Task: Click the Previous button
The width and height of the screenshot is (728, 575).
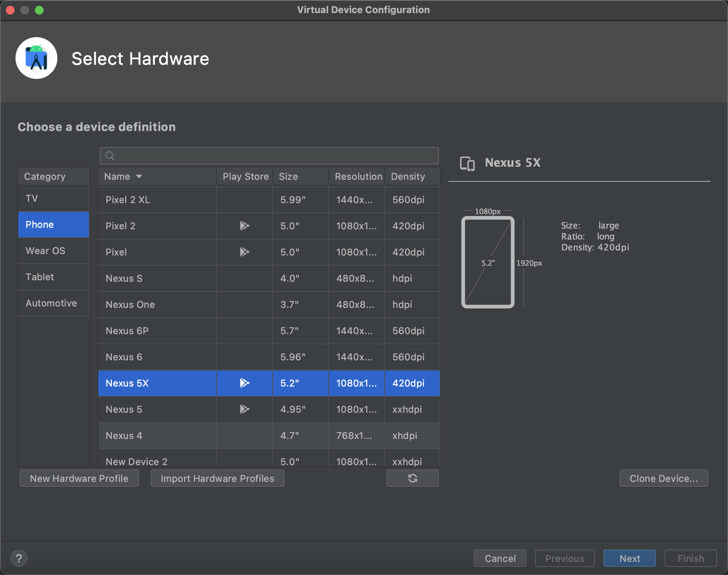Action: click(x=565, y=558)
